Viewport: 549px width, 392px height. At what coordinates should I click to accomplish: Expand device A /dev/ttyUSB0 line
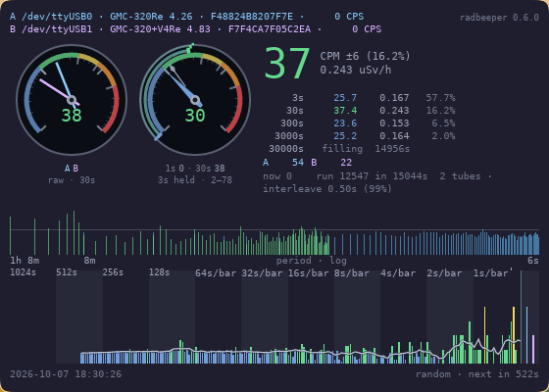click(186, 17)
